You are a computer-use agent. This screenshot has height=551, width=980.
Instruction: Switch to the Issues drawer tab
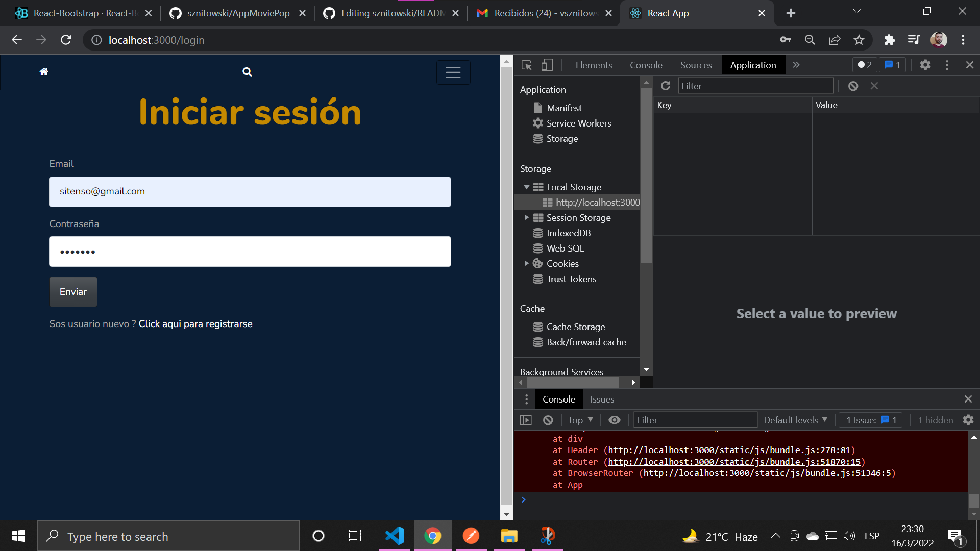click(602, 399)
